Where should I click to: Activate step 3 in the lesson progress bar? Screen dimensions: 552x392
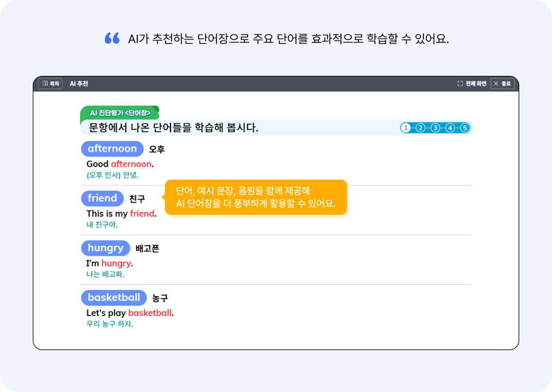tap(435, 127)
